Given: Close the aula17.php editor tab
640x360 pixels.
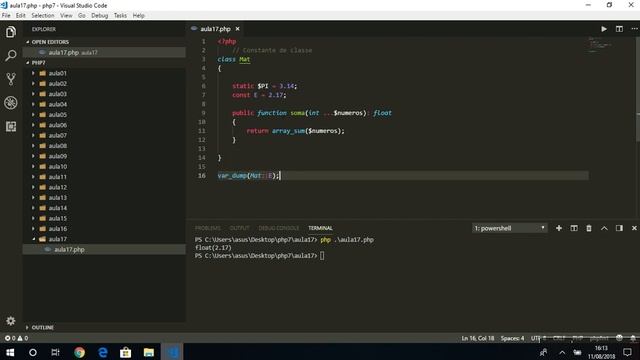Looking at the screenshot, I should (x=238, y=29).
